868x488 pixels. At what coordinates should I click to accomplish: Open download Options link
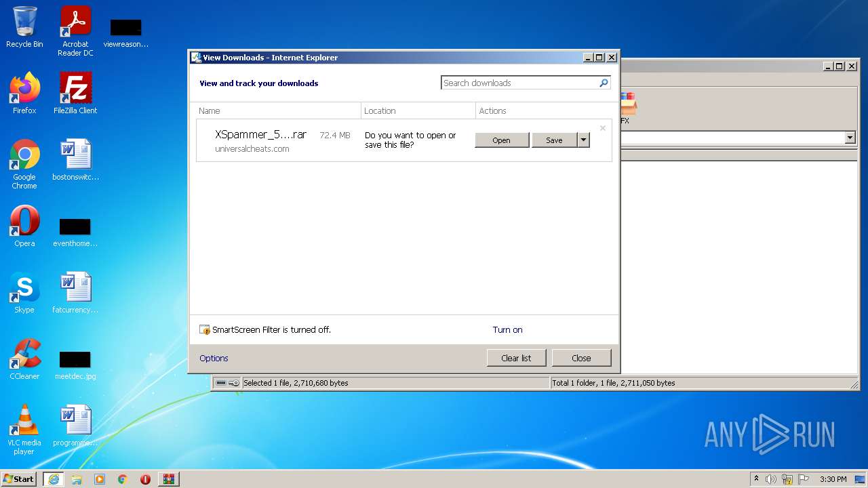(x=214, y=358)
